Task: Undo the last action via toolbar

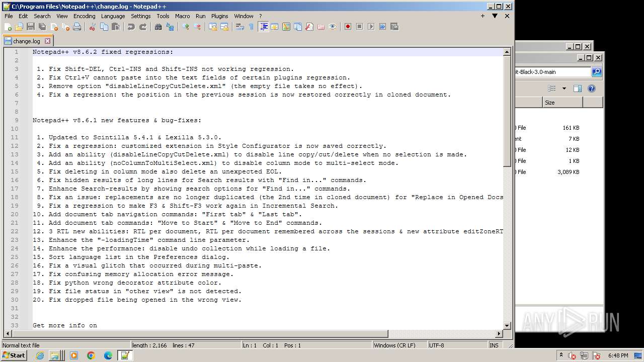Action: (131, 27)
